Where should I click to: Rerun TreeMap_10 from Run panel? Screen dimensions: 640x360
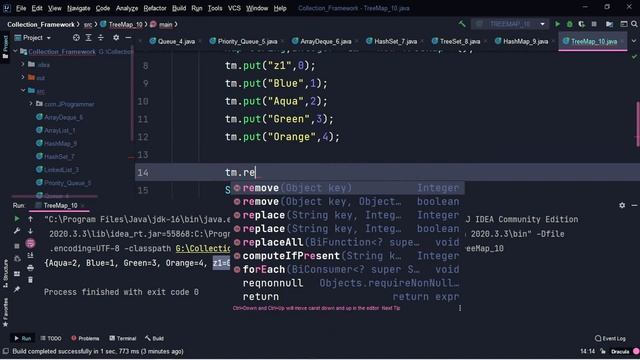pos(17,219)
